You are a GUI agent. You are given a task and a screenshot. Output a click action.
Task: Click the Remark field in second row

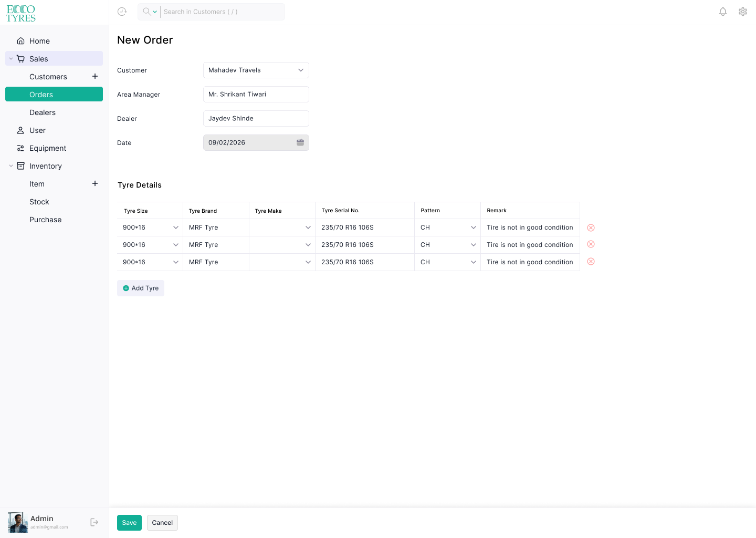pos(530,245)
